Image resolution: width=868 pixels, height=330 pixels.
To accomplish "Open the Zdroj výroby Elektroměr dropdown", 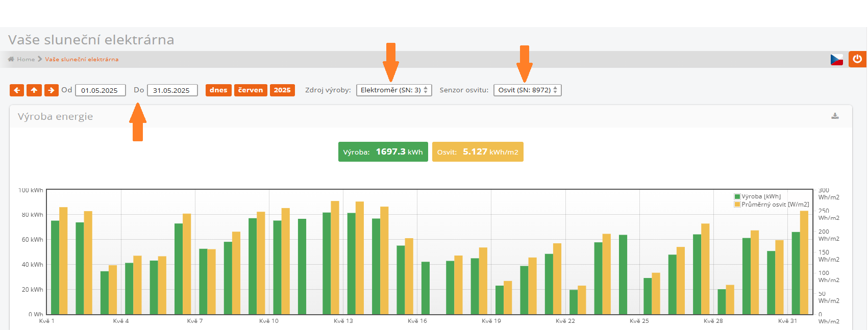I will [x=394, y=90].
